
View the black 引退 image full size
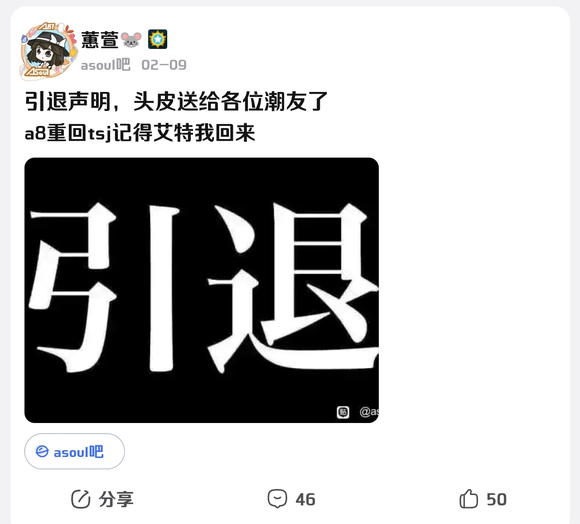coord(202,290)
